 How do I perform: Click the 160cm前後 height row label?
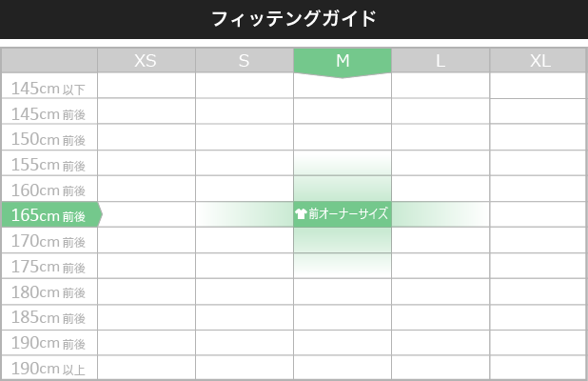(x=49, y=189)
